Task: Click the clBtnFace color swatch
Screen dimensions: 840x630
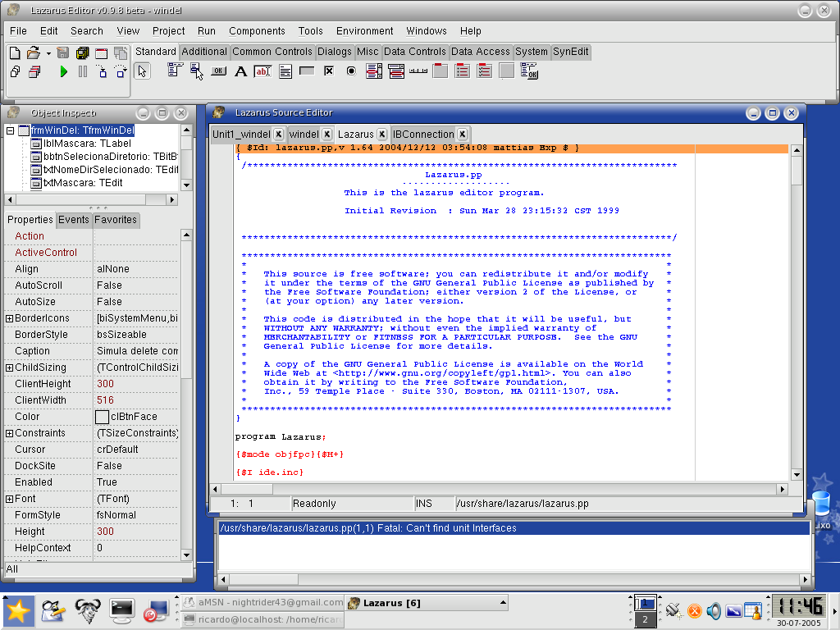Action: click(102, 417)
